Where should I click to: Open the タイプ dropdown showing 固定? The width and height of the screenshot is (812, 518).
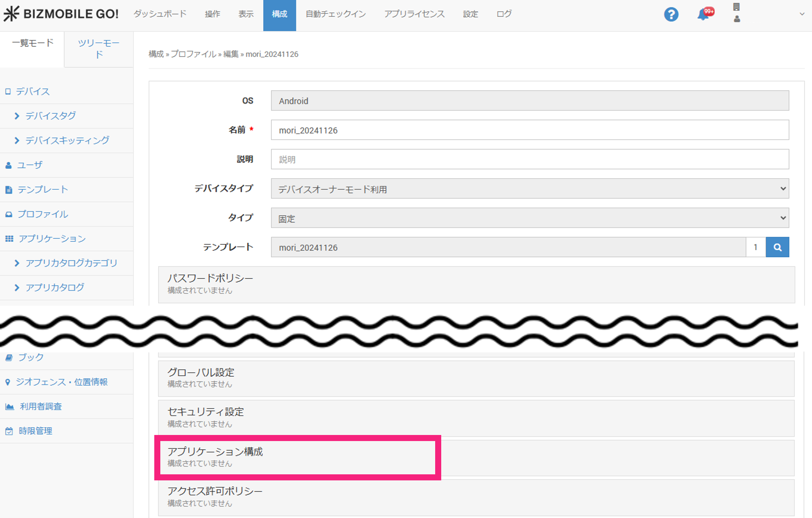tap(529, 218)
